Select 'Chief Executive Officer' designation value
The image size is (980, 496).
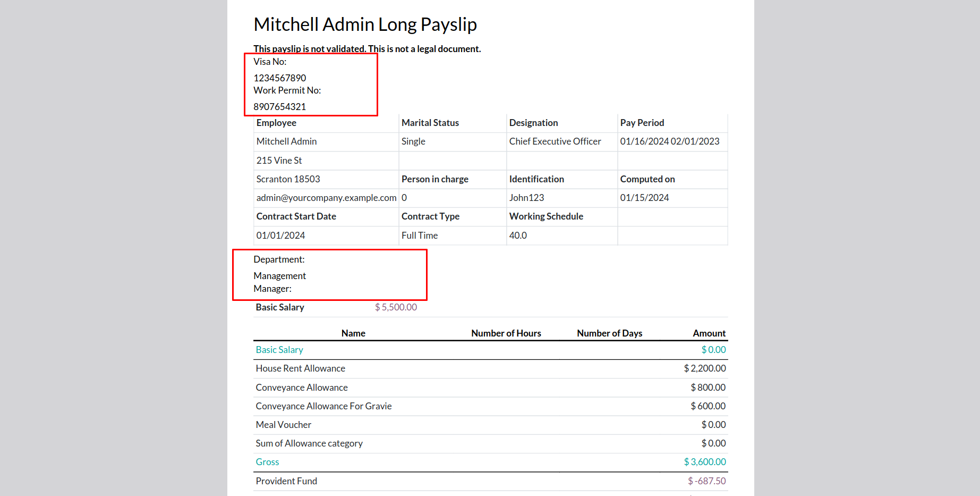555,141
